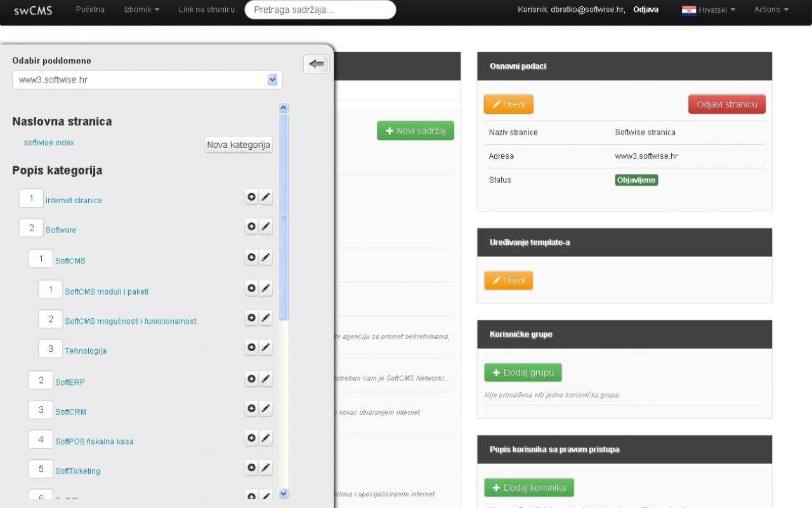Click the swCMS logo

pyautogui.click(x=33, y=10)
